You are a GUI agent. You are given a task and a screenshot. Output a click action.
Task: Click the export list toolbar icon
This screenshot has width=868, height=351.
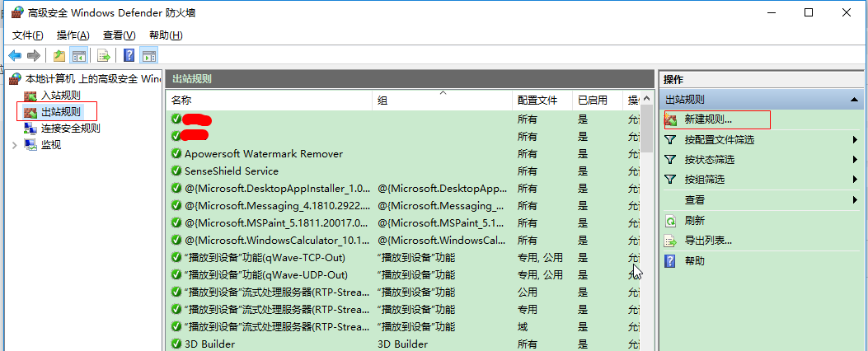coord(104,55)
